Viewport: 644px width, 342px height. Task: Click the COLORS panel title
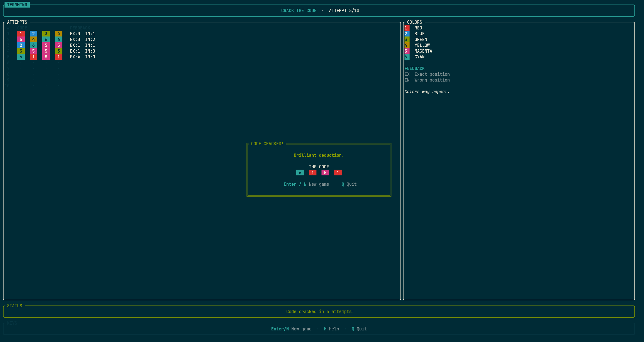(x=414, y=22)
